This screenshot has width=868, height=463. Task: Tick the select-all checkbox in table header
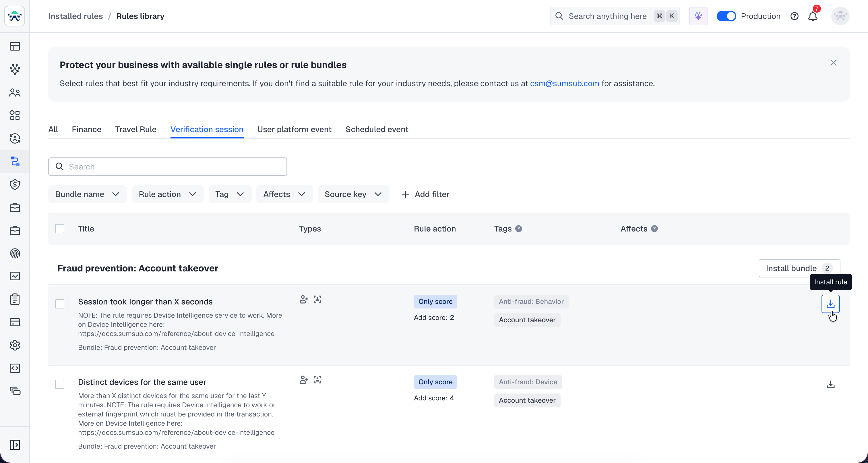(x=60, y=229)
